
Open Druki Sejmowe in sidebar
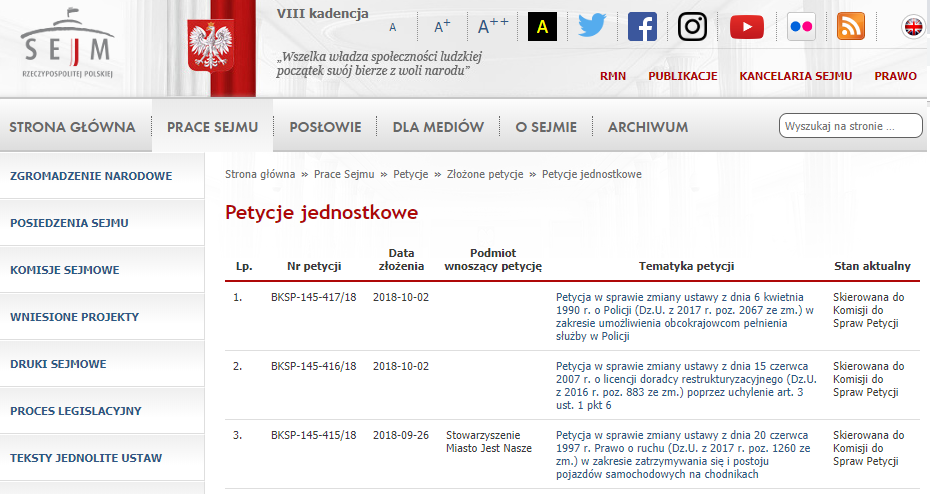[x=58, y=364]
